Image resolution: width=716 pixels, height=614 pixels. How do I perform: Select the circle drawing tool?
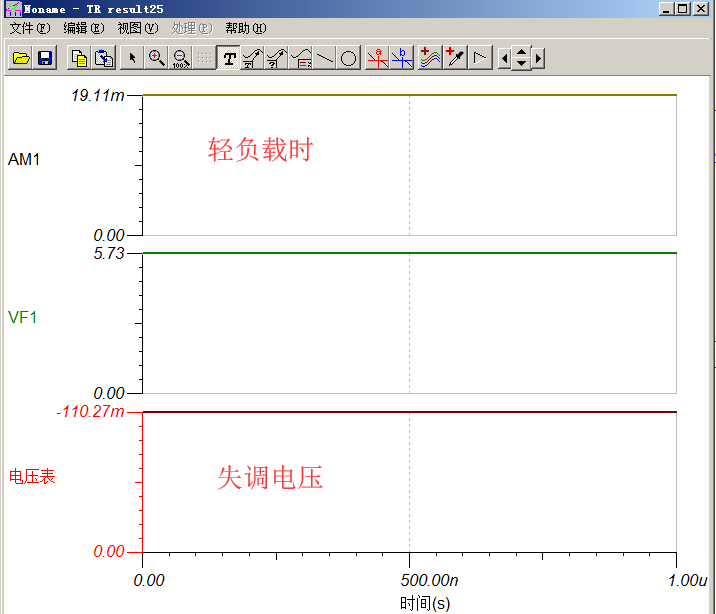pos(348,59)
